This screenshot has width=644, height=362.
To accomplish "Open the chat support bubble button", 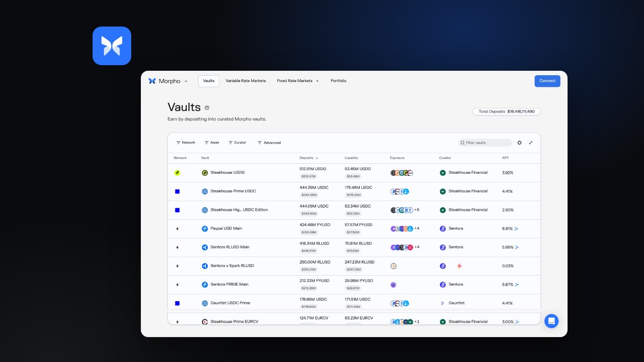I will [551, 321].
